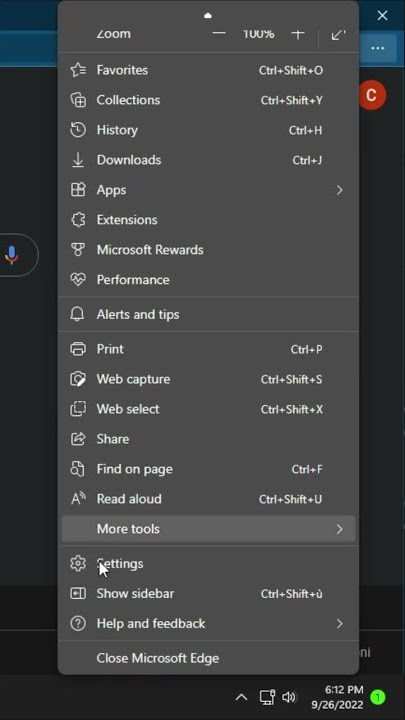The width and height of the screenshot is (405, 720).
Task: Click the taskbar network icon
Action: coord(267,698)
